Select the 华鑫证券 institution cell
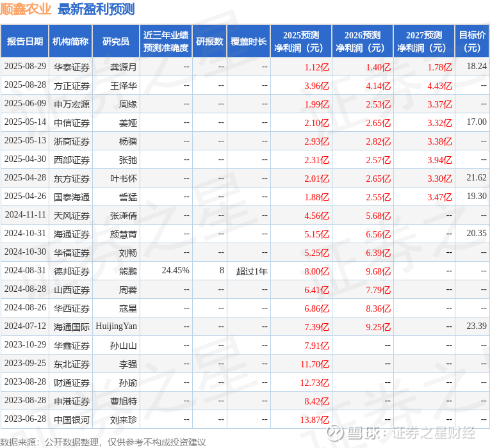 pyautogui.click(x=72, y=346)
